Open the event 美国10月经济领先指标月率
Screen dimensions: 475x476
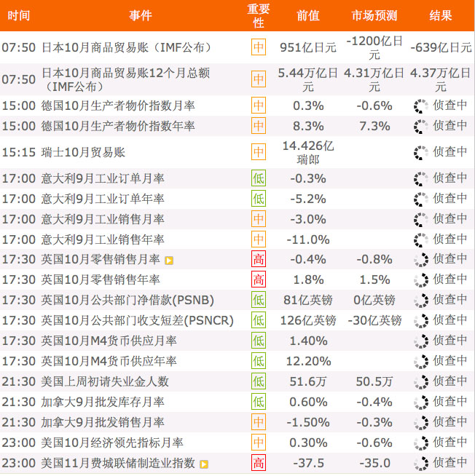(x=112, y=443)
